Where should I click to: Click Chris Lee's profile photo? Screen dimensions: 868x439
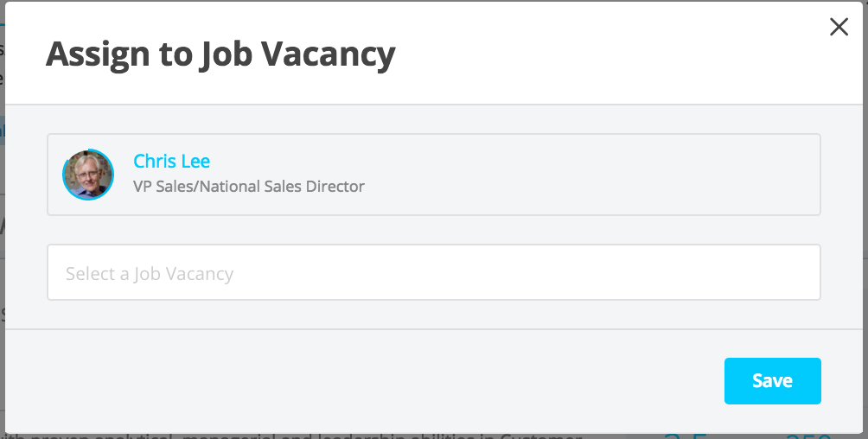click(x=88, y=175)
